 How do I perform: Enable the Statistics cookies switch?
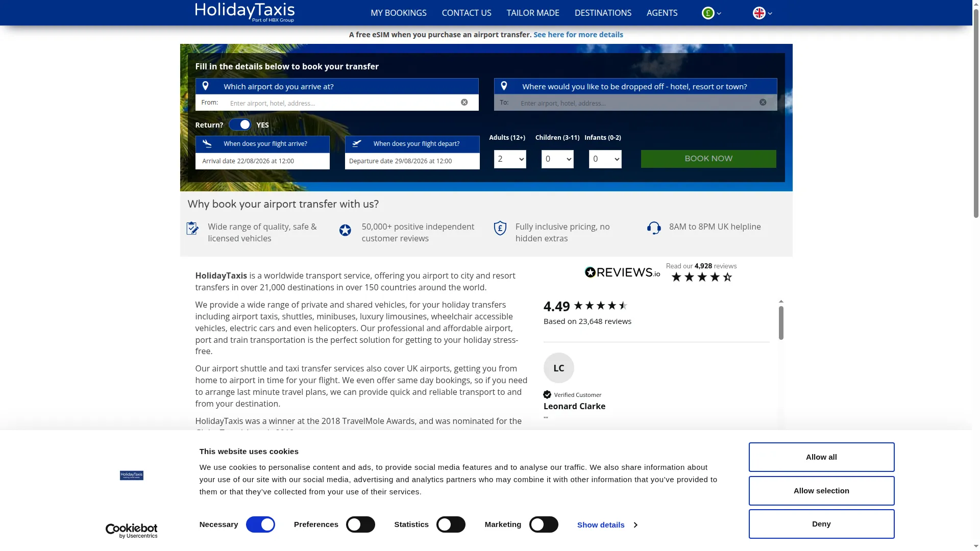[451, 524]
